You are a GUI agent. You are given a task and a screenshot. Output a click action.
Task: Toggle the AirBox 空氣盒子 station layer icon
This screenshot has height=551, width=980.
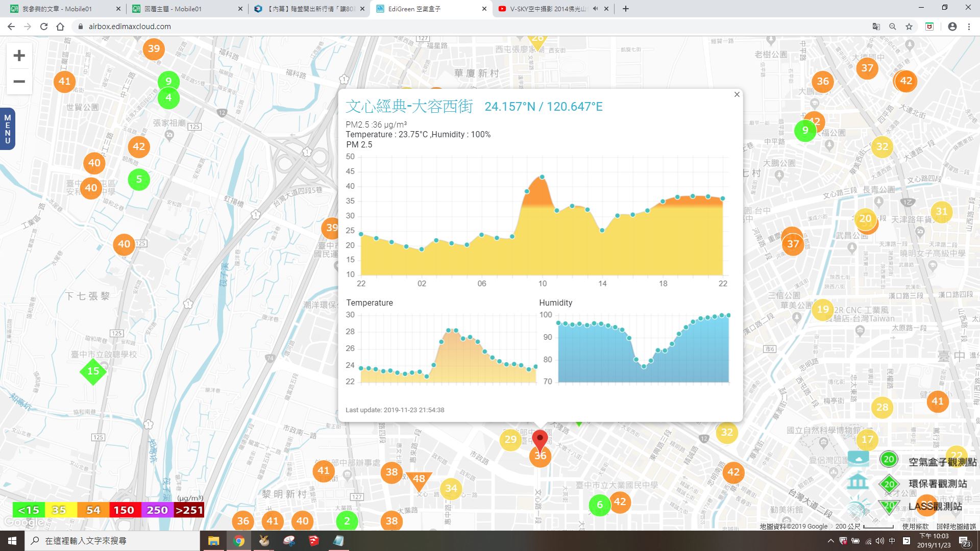[858, 458]
